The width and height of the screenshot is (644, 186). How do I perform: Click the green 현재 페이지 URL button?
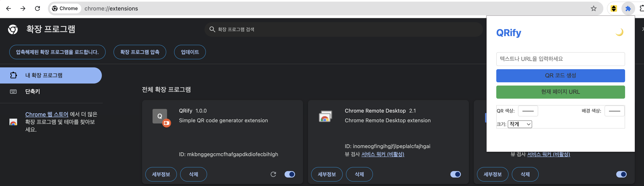[560, 92]
